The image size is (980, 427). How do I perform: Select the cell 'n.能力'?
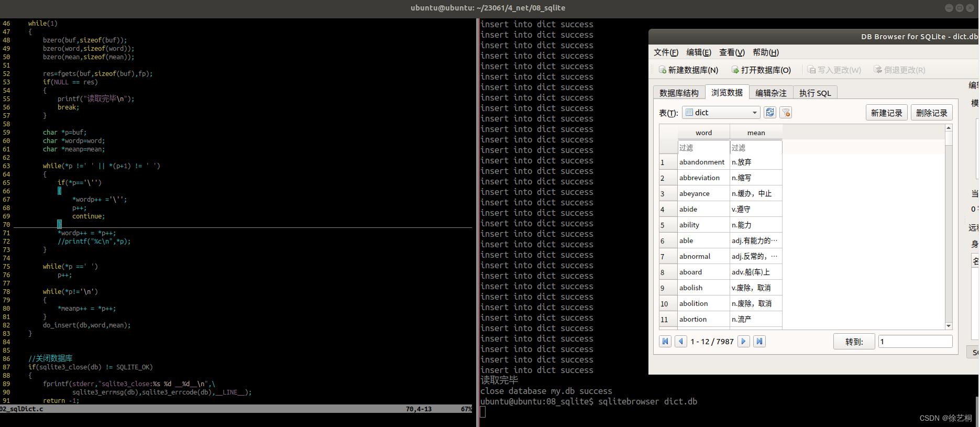tap(756, 225)
